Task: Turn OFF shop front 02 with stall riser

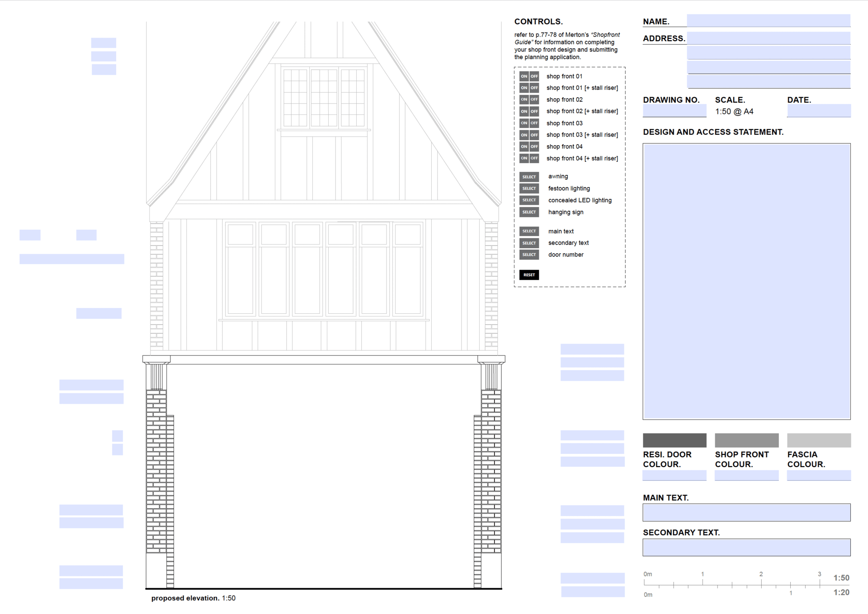Action: tap(534, 111)
